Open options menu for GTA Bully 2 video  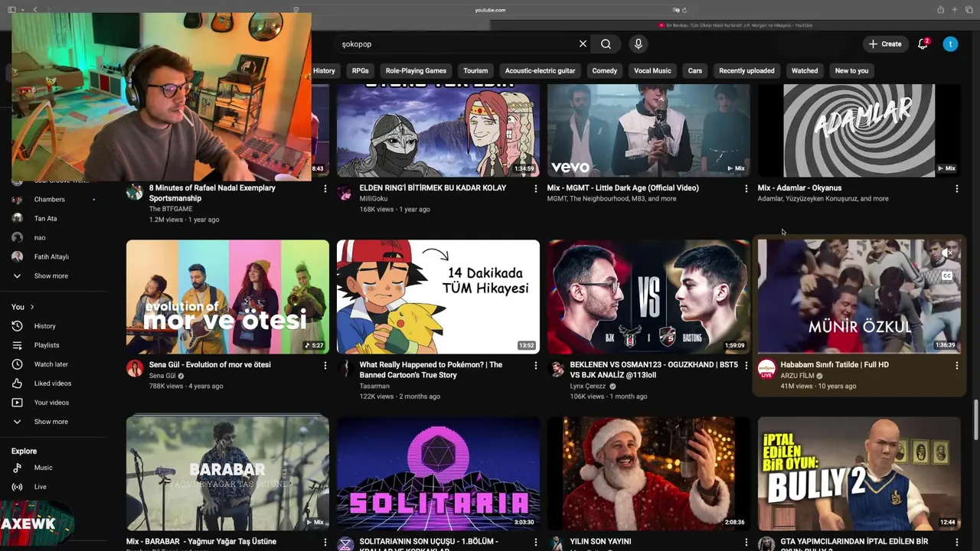click(x=956, y=543)
